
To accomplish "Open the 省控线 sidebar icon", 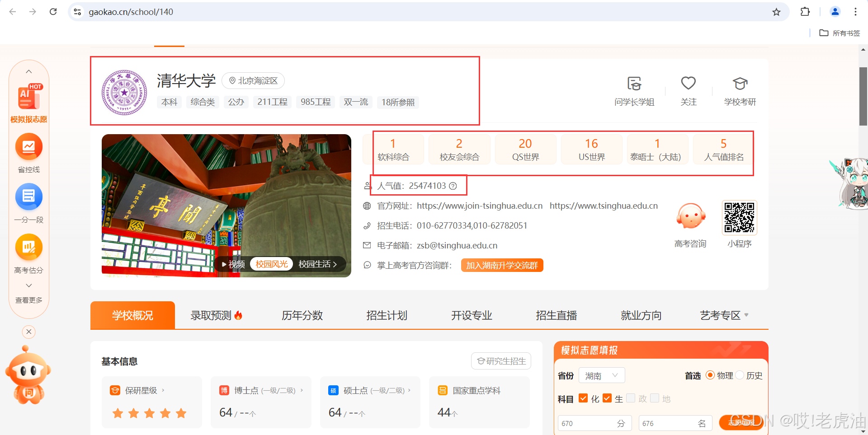I will point(29,146).
